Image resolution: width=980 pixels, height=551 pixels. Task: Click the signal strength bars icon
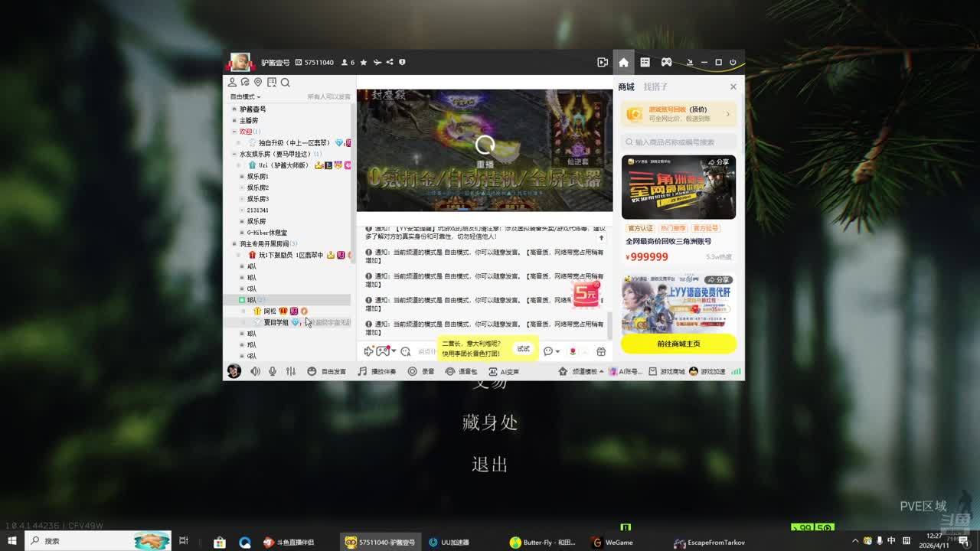coord(736,371)
